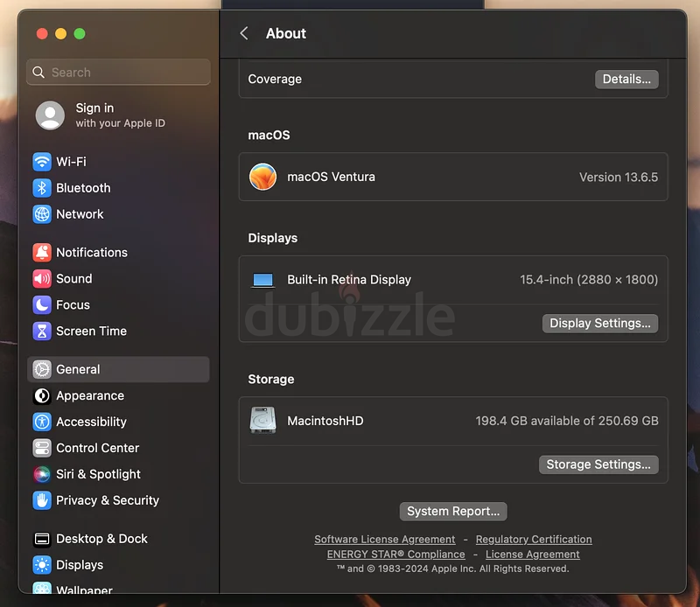Open the Displays sun icon
This screenshot has height=607, width=700.
[x=42, y=565]
